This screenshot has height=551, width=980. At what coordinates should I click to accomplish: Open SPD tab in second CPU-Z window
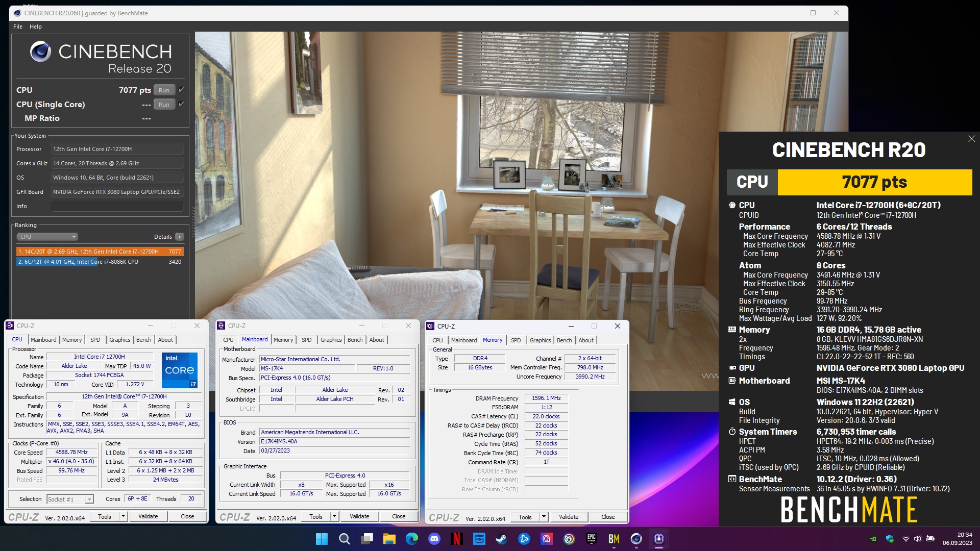click(306, 340)
